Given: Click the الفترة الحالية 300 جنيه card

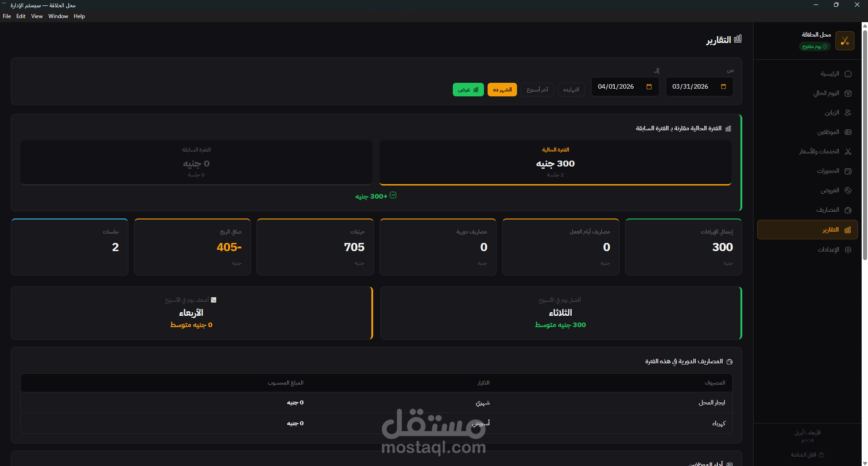Looking at the screenshot, I should pos(555,162).
